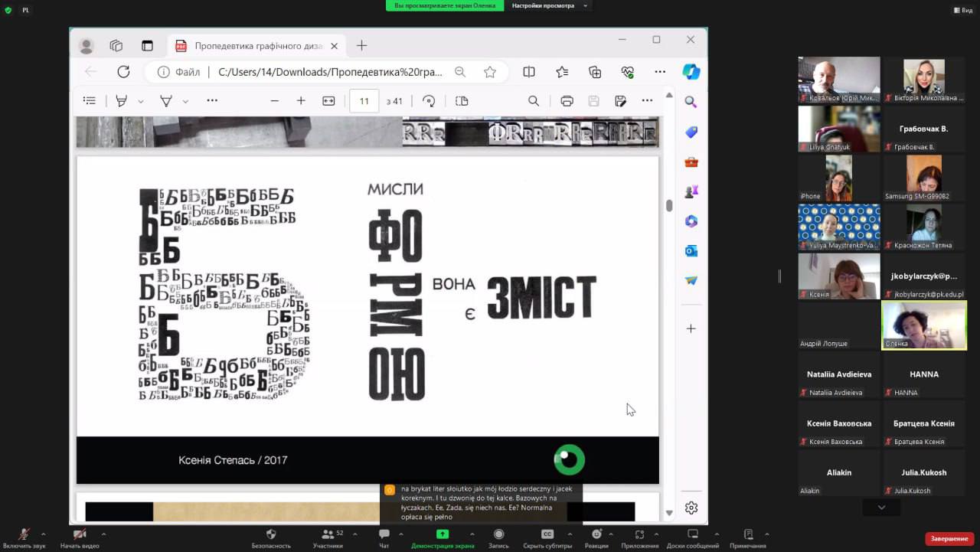Viewport: 980px width, 552px height.
Task: Start video with Начать видео button
Action: point(80,535)
